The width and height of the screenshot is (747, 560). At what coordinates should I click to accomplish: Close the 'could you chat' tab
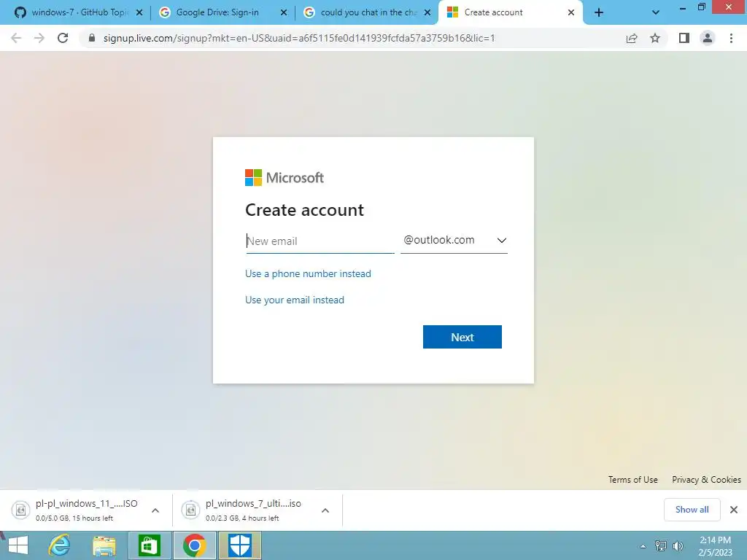point(427,13)
